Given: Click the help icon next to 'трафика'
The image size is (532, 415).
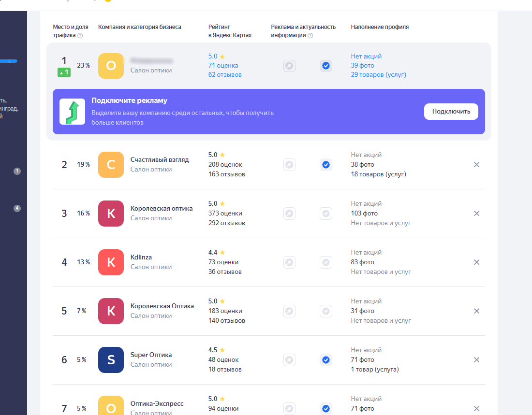Looking at the screenshot, I should point(80,35).
